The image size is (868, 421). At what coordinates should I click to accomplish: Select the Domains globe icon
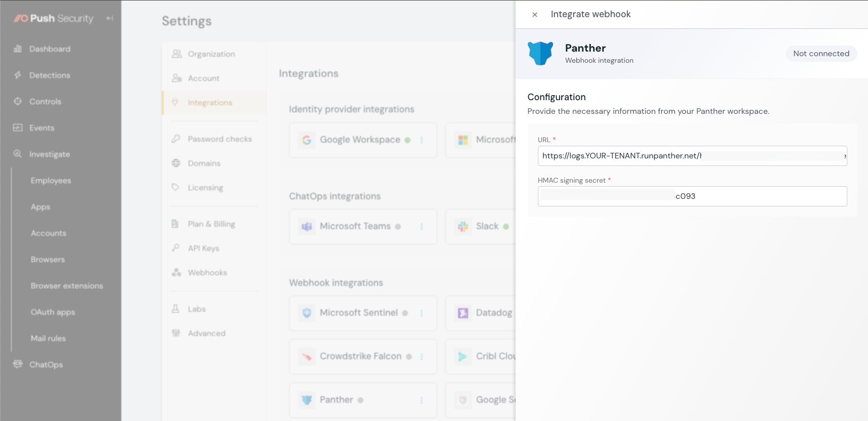click(176, 163)
